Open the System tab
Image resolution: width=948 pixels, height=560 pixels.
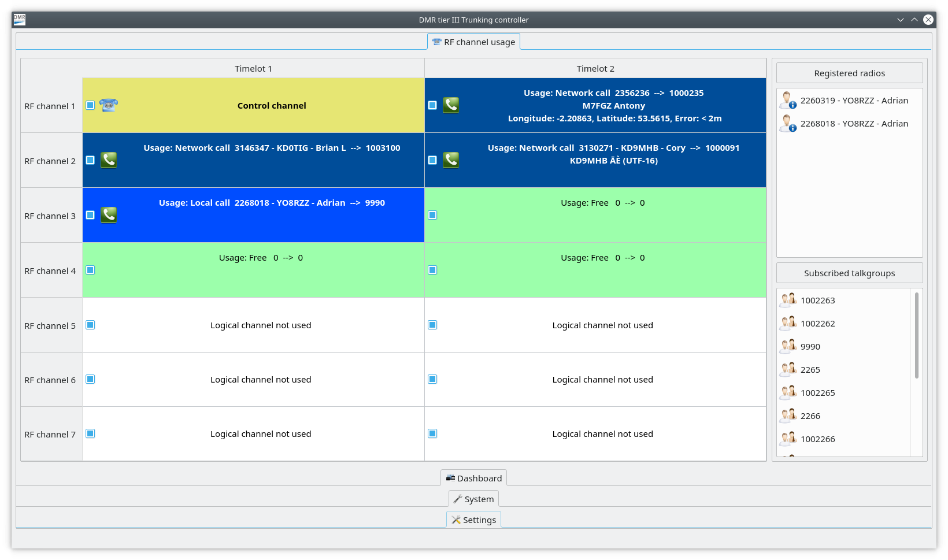474,499
